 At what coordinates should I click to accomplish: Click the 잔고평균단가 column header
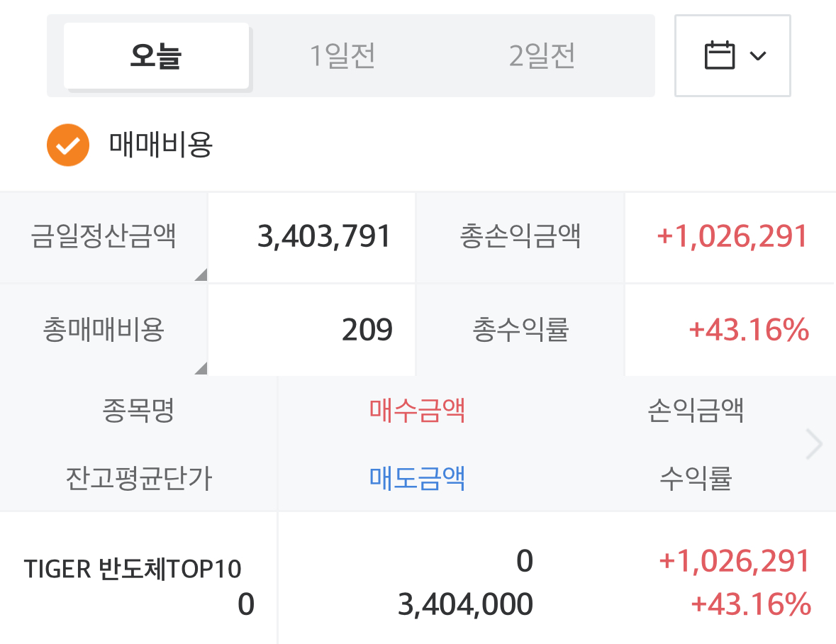tap(138, 479)
